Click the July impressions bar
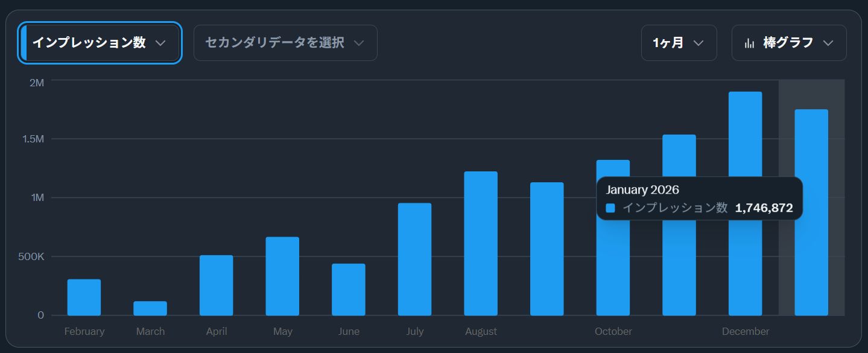The height and width of the screenshot is (353, 868). [414, 259]
